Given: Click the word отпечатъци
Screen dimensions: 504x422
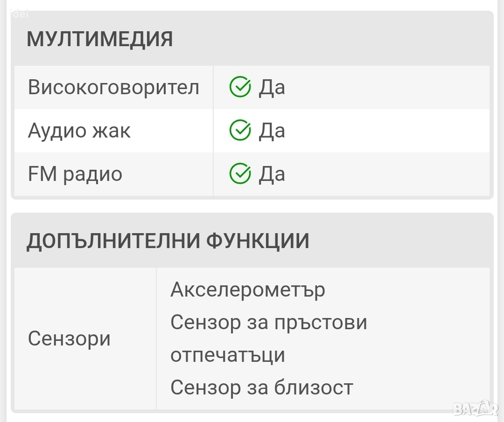Looking at the screenshot, I should point(228,355).
